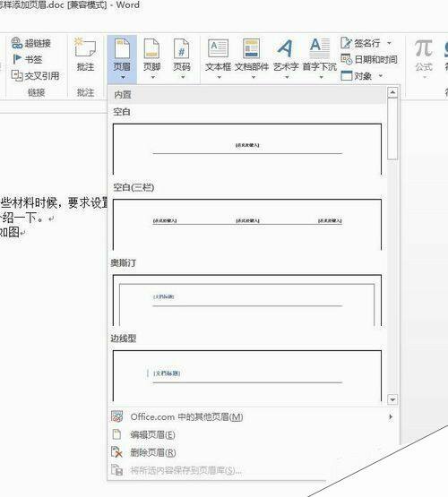The height and width of the screenshot is (497, 448).
Task: Insert a comment with 批注 icon
Action: (85, 47)
